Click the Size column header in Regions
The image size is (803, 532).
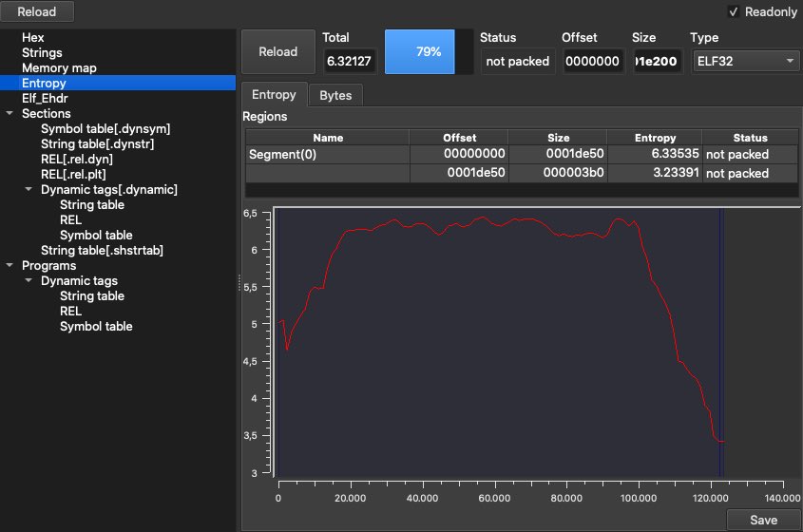pyautogui.click(x=558, y=138)
